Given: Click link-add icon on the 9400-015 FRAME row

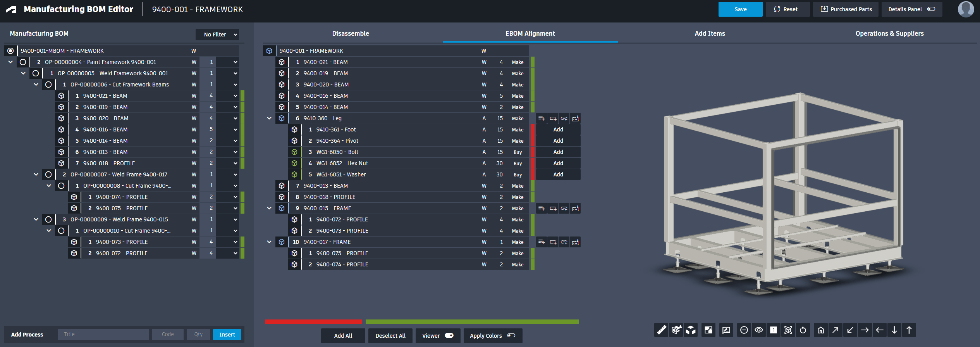Looking at the screenshot, I should pos(564,208).
